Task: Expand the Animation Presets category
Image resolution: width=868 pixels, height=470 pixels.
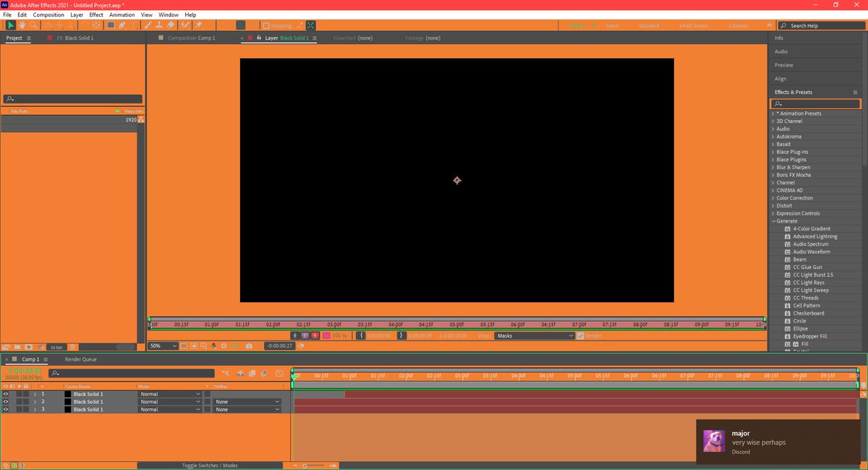Action: (773, 114)
